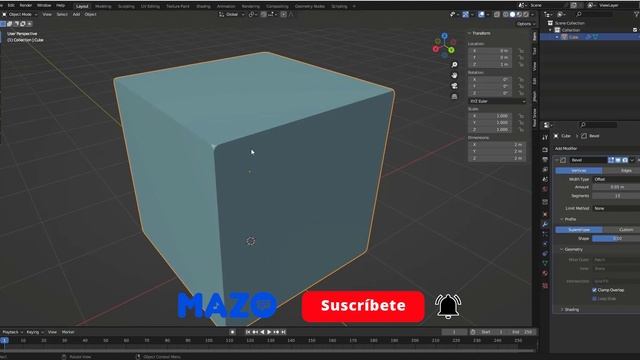The width and height of the screenshot is (640, 360).
Task: Click the green Y axis on navigation gizmo
Action: coord(452,50)
